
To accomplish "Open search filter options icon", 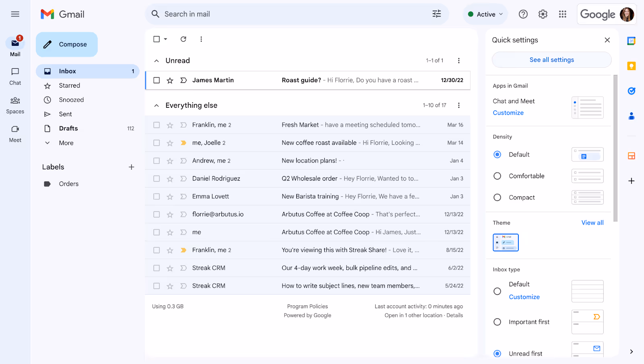I will (x=437, y=14).
